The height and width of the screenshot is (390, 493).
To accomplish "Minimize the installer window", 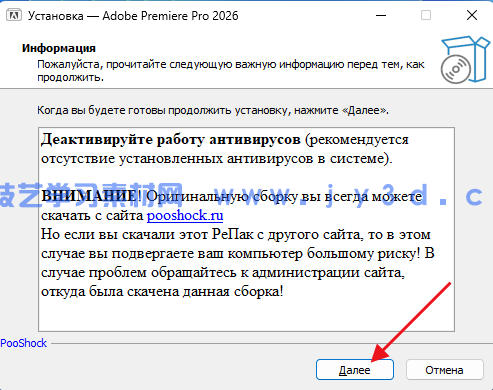I will point(381,15).
